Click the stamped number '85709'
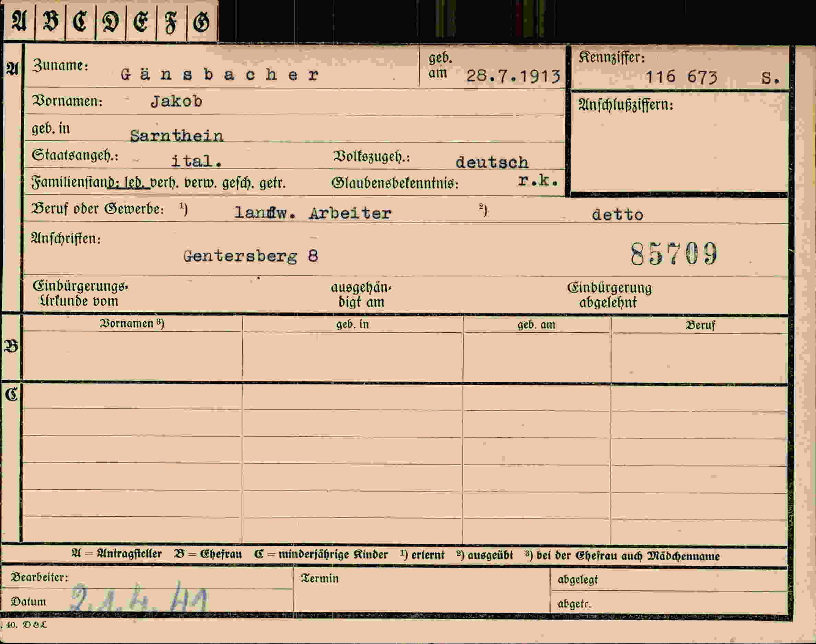The image size is (816, 644). (x=674, y=254)
